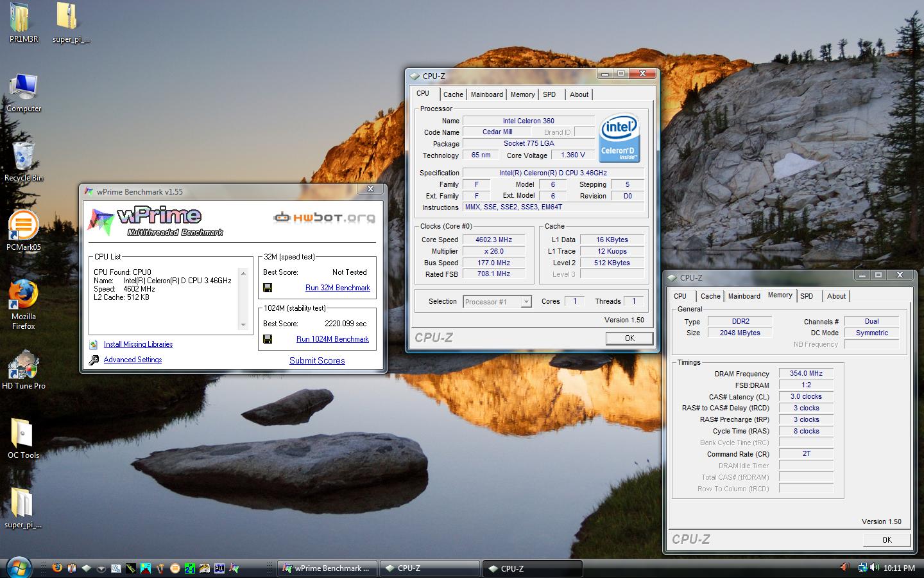The image size is (924, 578).
Task: Click the taskbar clock showing 10:11 PM
Action: 899,568
